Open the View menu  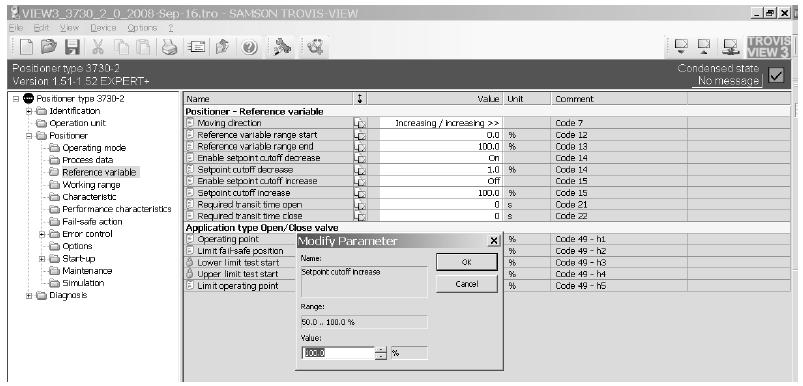point(69,28)
